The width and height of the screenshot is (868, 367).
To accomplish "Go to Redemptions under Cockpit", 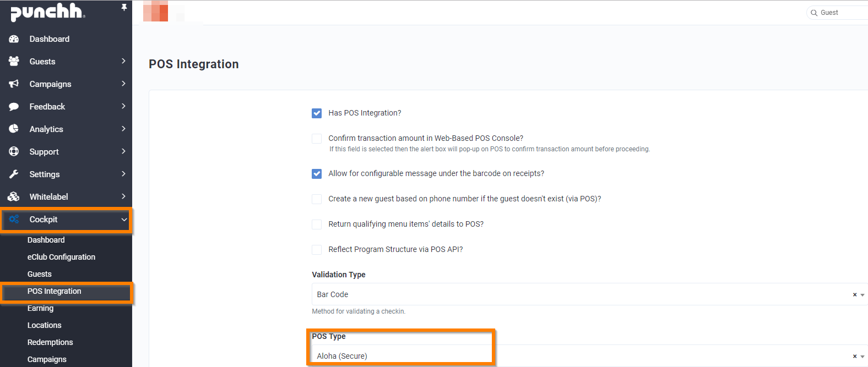I will tap(50, 342).
